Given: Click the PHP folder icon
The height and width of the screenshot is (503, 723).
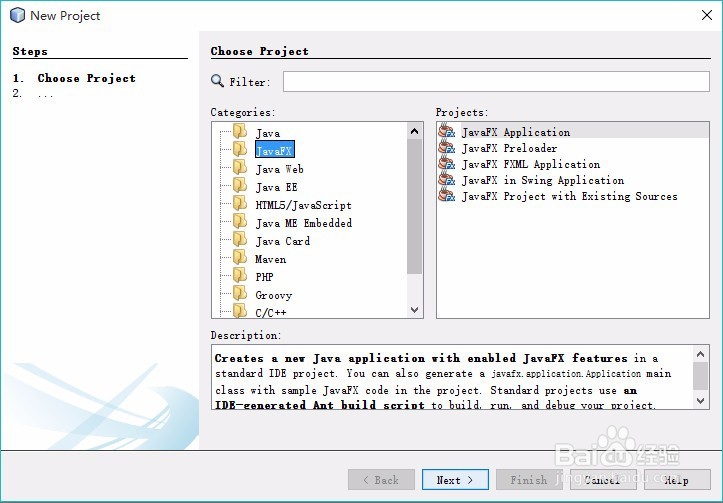Looking at the screenshot, I should click(x=240, y=276).
